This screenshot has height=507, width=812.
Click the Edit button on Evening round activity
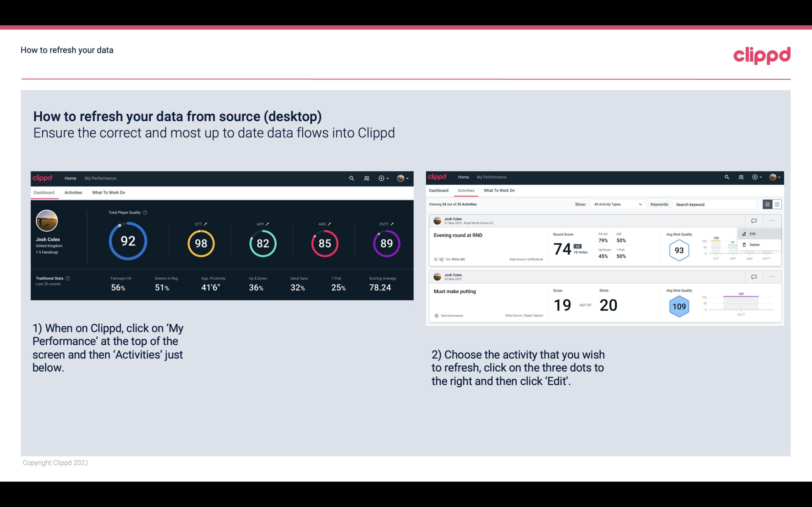tap(754, 233)
